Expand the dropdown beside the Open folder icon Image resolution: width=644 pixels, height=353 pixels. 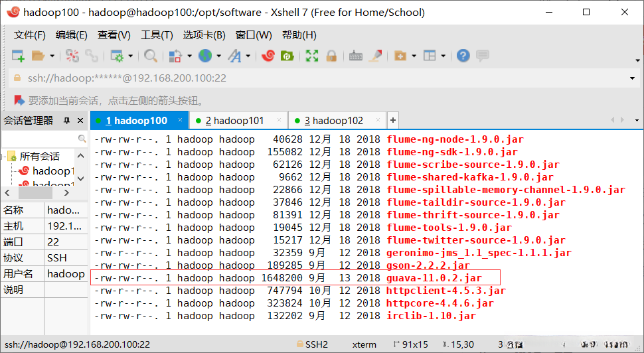click(52, 56)
